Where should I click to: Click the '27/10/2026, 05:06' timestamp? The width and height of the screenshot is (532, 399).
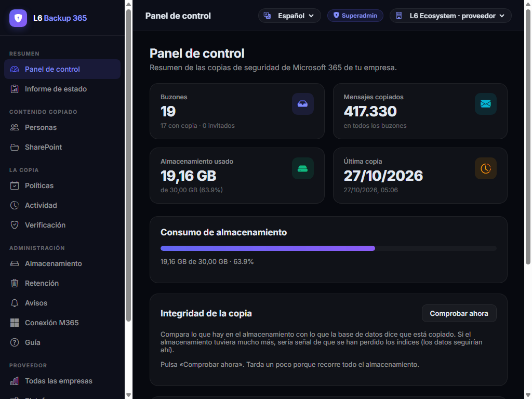click(371, 190)
